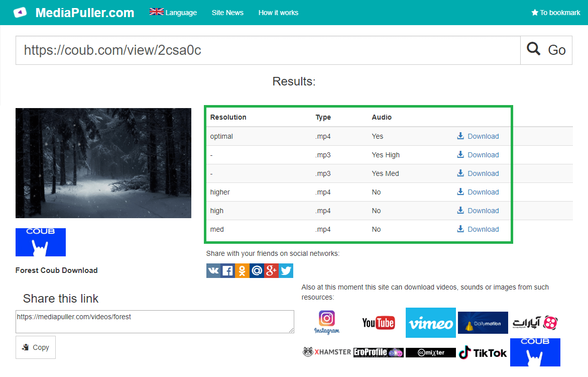Download the high resolution .mp4
The height and width of the screenshot is (377, 588).
pos(478,211)
